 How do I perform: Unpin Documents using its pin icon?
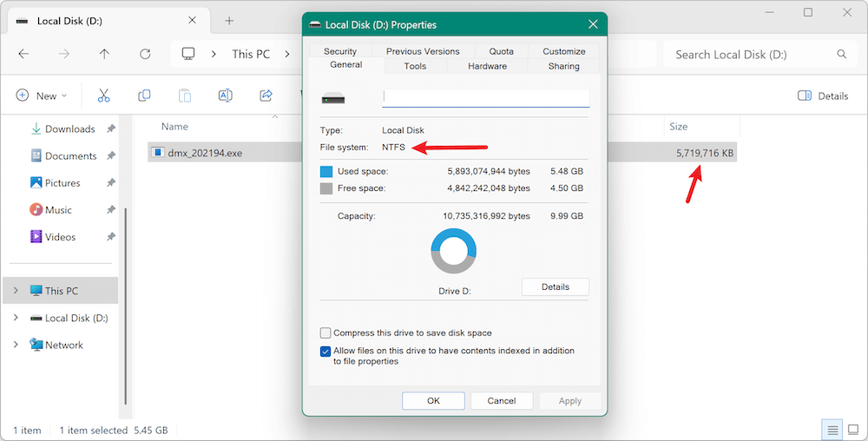(x=111, y=156)
